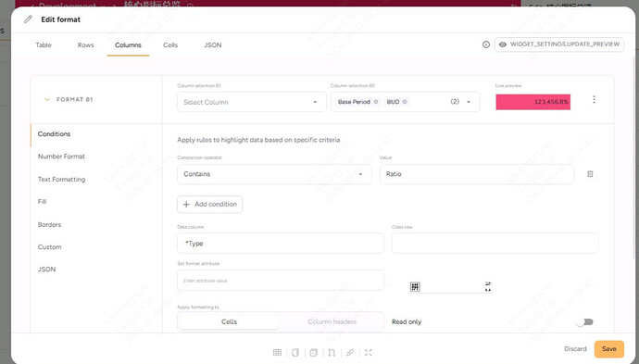Viewport: 639px width, 364px height.
Task: Delete the Contains Ratio condition with trash icon
Action: (590, 174)
